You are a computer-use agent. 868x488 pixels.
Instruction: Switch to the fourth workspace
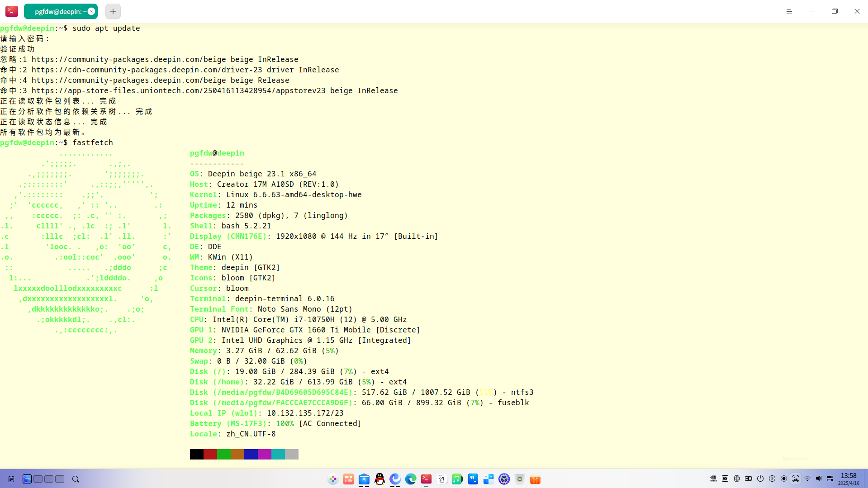point(60,479)
